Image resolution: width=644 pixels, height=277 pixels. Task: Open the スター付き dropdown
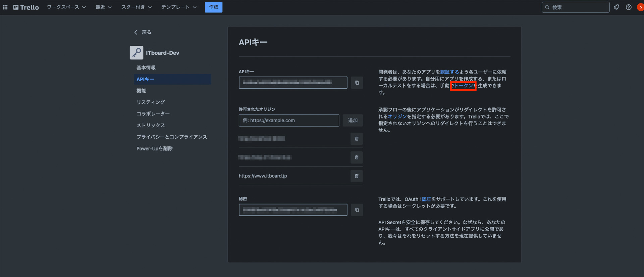coord(136,7)
